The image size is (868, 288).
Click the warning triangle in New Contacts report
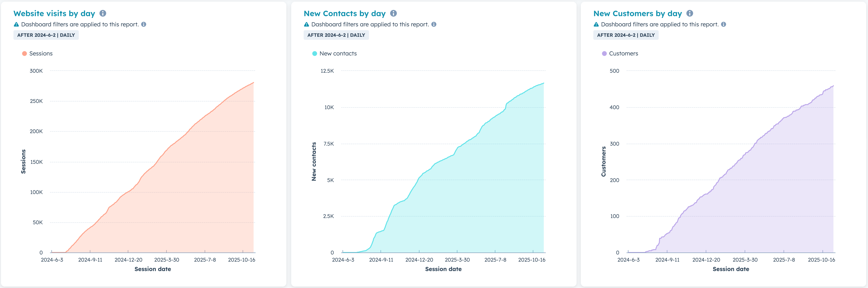(x=306, y=25)
